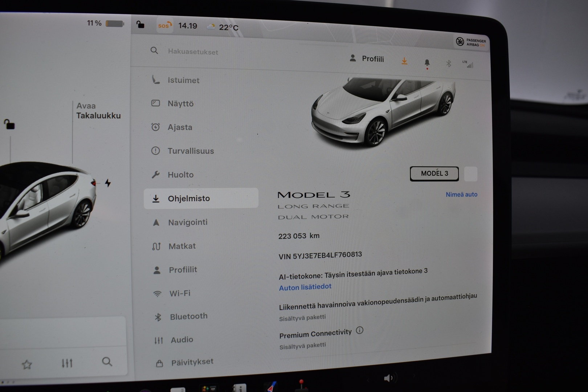Click the 223 053 km odometer text
This screenshot has width=588, height=392.
coord(299,236)
